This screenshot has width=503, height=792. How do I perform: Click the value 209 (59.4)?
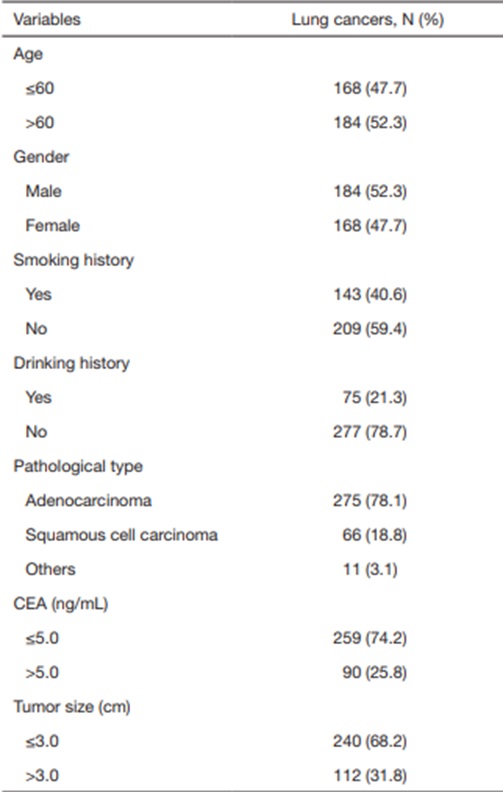[370, 329]
